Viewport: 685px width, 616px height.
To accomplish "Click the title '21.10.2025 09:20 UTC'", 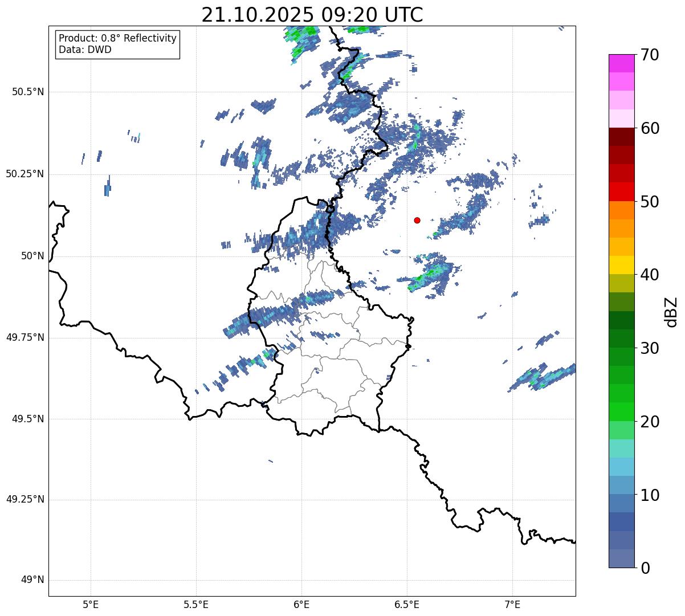I will point(312,14).
